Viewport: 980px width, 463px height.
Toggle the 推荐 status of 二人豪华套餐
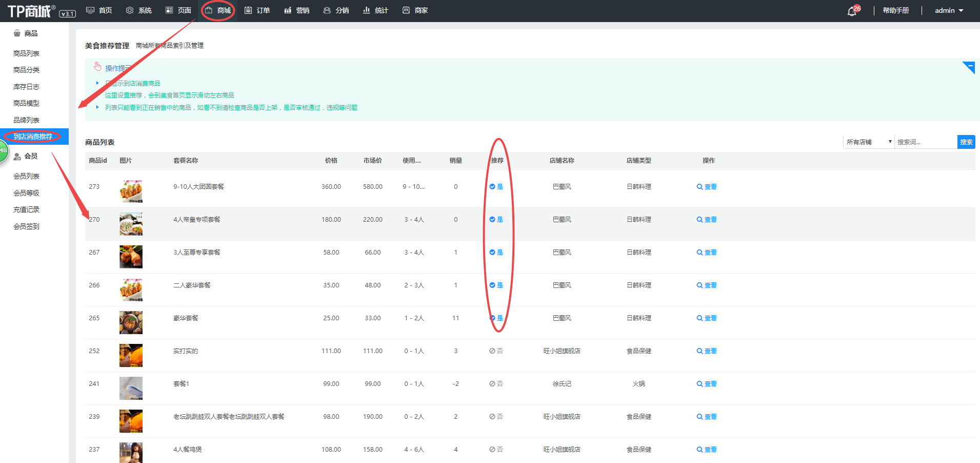click(495, 285)
